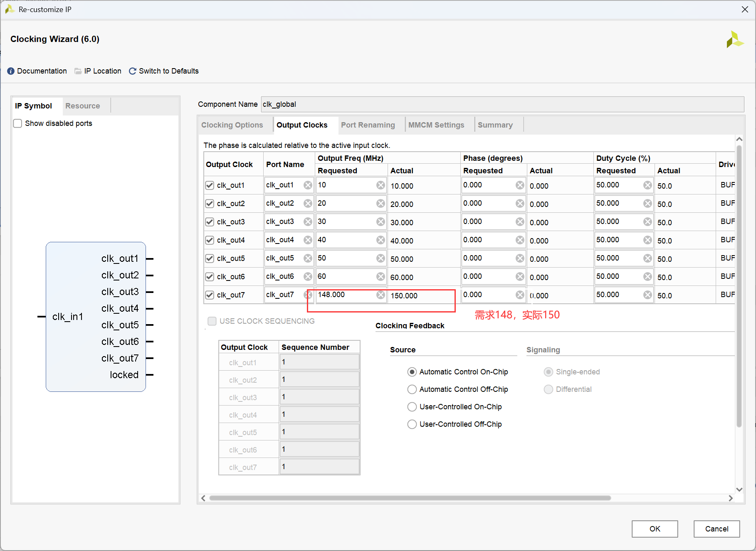
Task: Uncheck the clk_out7 output clock
Action: pos(210,295)
